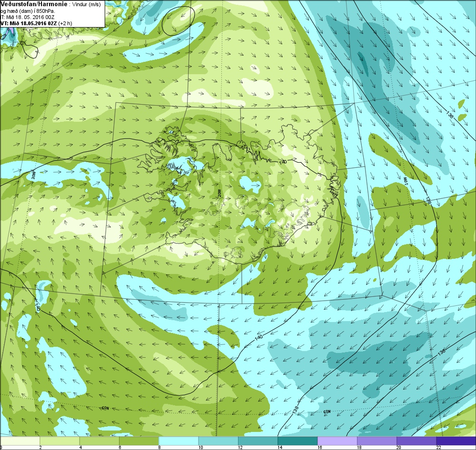Screen dimensions: 476x450
Task: Click the valid time 'Mið 18.05.2016 02Z'
Action: point(33,23)
